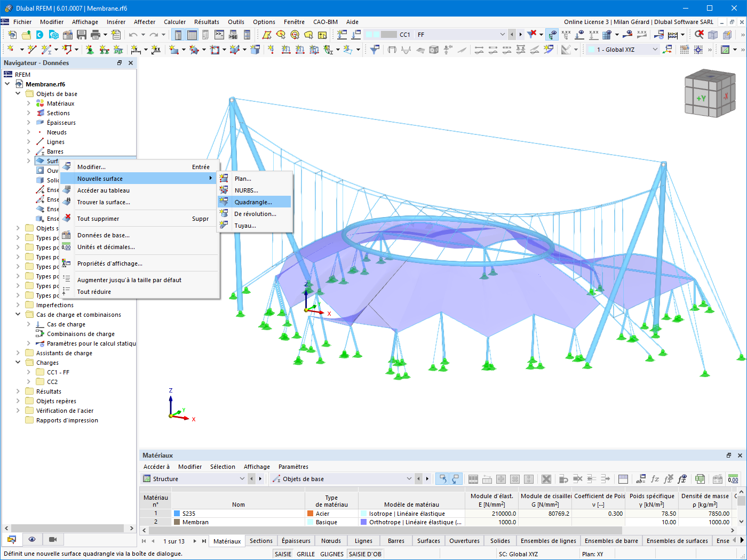Open the load case CC1 FF dropdown
747x560 pixels.
(x=502, y=35)
